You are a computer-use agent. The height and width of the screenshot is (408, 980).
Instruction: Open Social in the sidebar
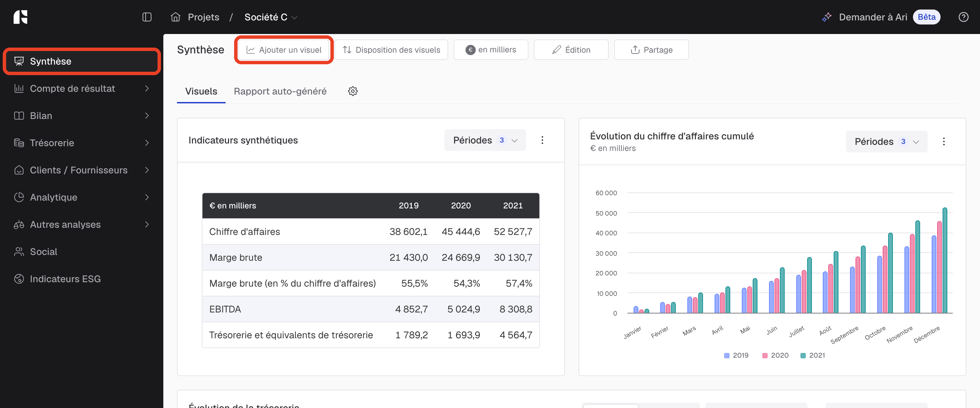82,252
